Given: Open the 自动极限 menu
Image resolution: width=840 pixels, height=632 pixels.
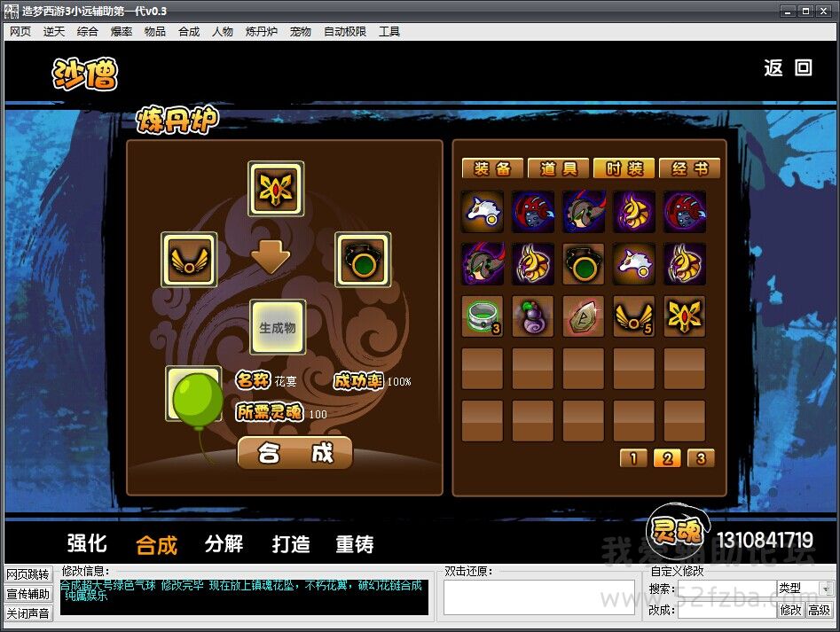Looking at the screenshot, I should point(345,32).
